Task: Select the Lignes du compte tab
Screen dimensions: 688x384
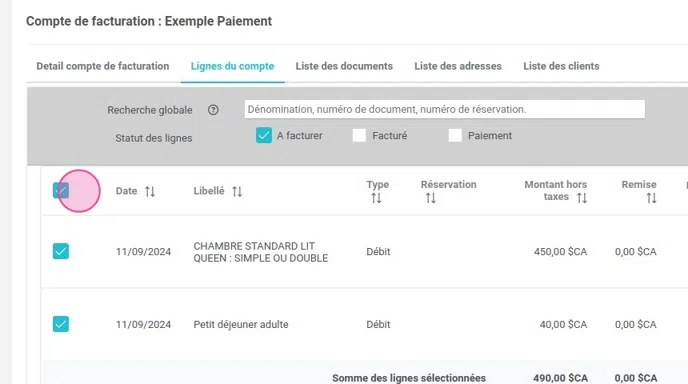Action: [x=233, y=66]
